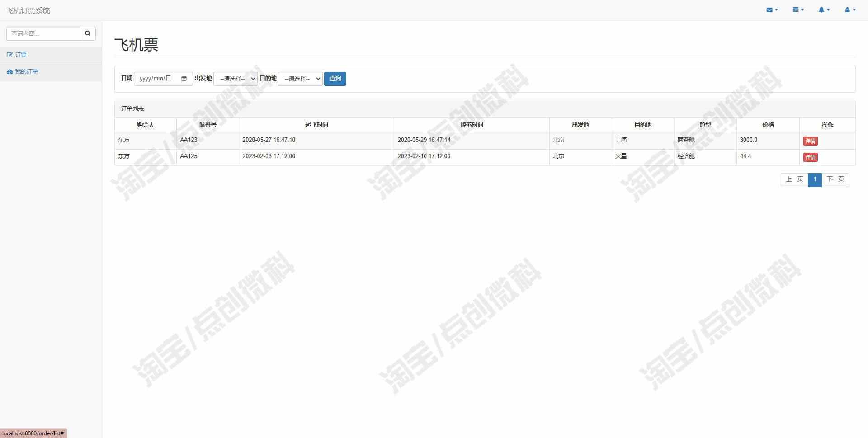Click the 价格 column header
The height and width of the screenshot is (438, 868).
pos(768,125)
